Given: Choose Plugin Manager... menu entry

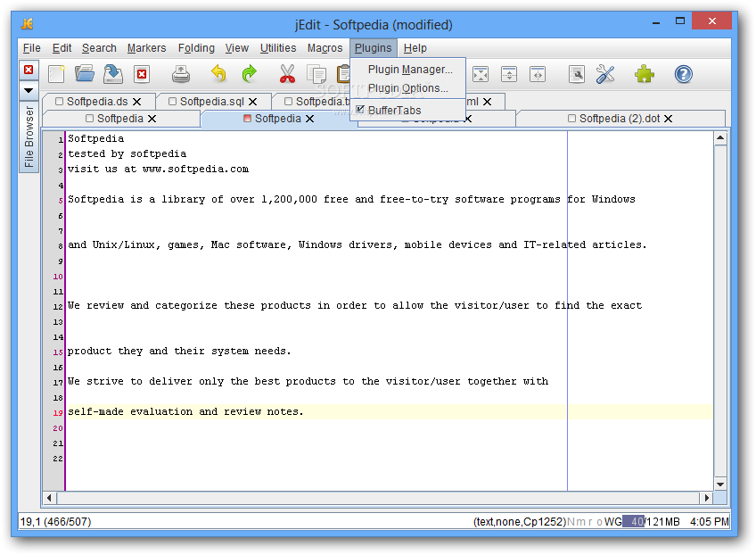Looking at the screenshot, I should [x=410, y=70].
